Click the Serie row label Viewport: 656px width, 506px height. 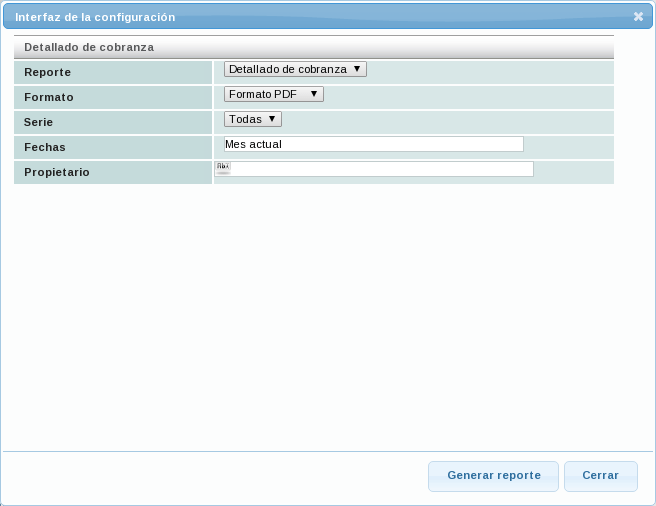pyautogui.click(x=38, y=122)
